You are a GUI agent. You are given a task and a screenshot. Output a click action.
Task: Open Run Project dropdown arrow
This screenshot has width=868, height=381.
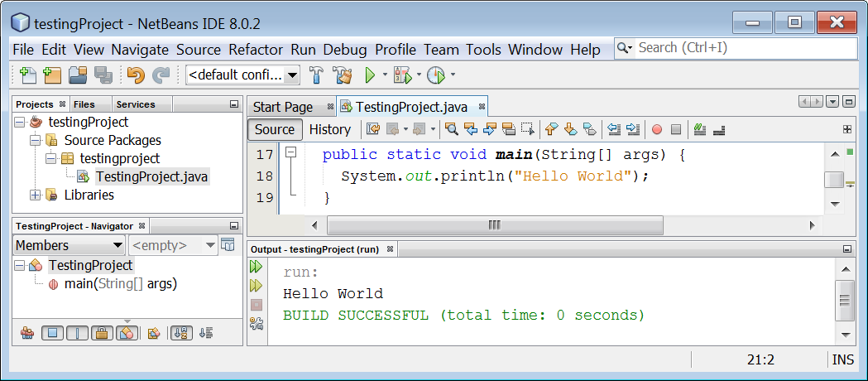386,75
